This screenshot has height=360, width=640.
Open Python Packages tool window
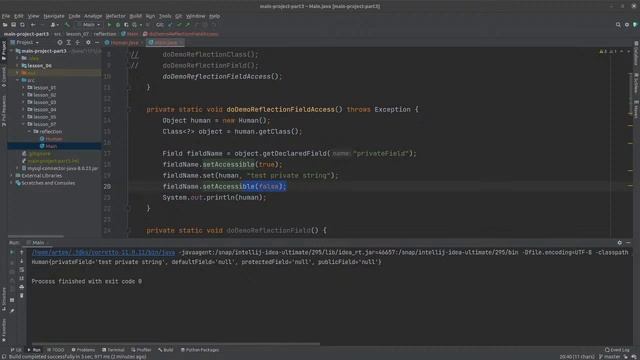click(x=200, y=350)
